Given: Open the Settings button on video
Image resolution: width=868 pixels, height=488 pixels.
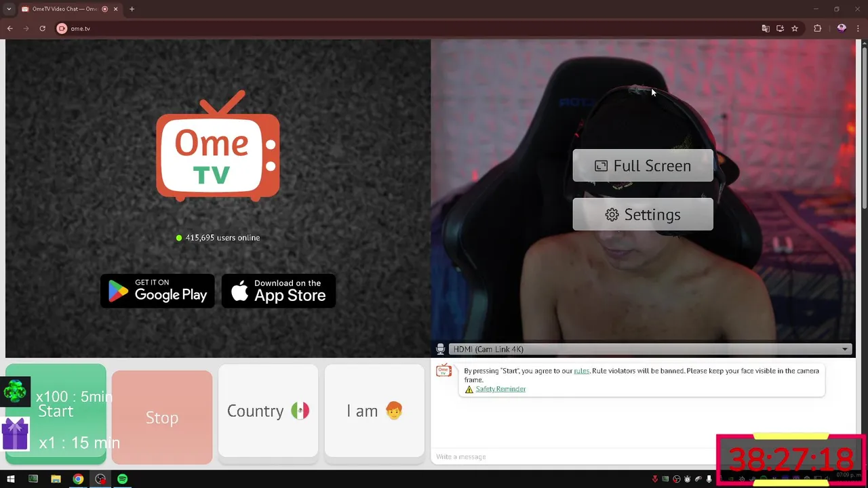Looking at the screenshot, I should pos(643,214).
